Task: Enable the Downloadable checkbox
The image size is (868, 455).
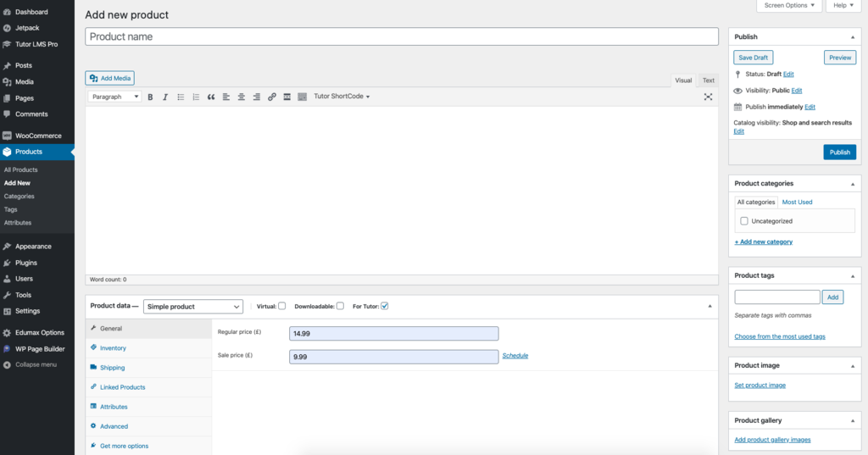Action: 340,306
